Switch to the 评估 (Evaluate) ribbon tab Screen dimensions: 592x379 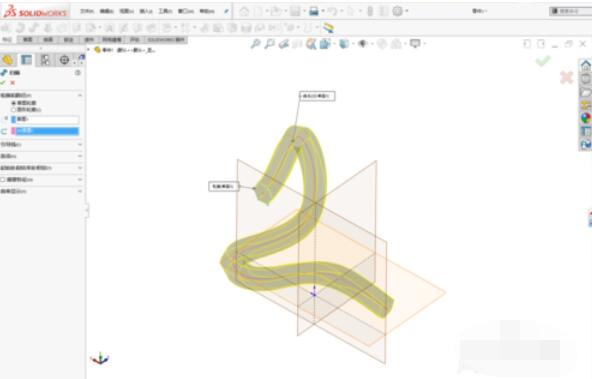click(134, 40)
